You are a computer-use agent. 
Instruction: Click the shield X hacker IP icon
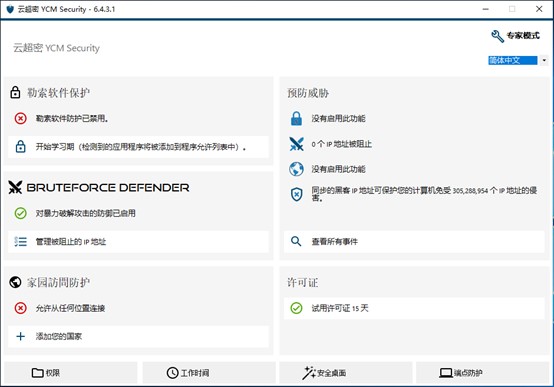tap(296, 194)
